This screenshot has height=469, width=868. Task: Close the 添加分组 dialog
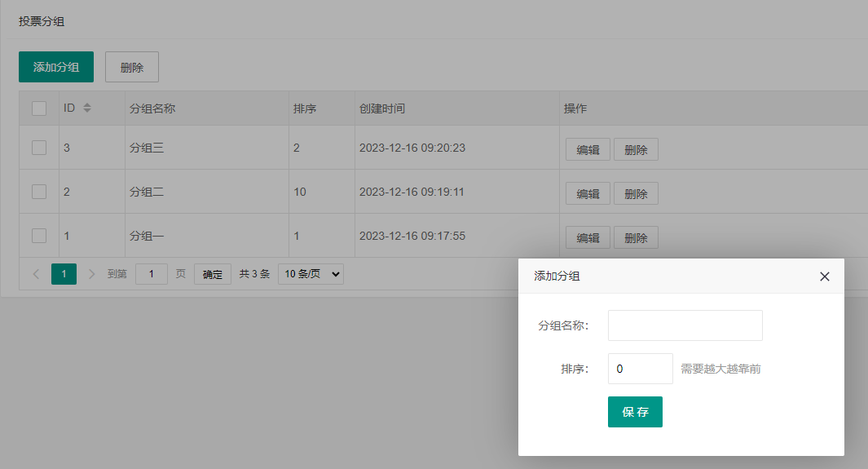pyautogui.click(x=824, y=277)
